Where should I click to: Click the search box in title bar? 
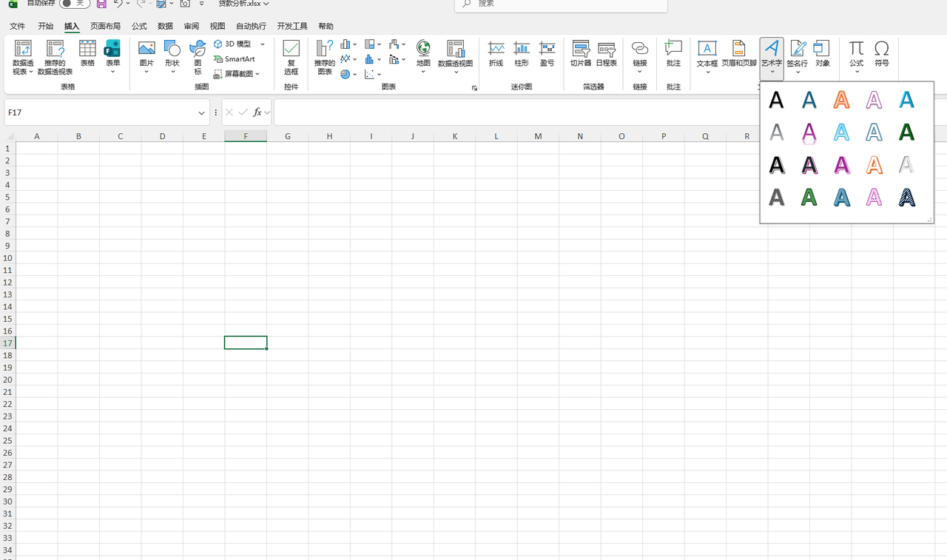click(x=561, y=4)
